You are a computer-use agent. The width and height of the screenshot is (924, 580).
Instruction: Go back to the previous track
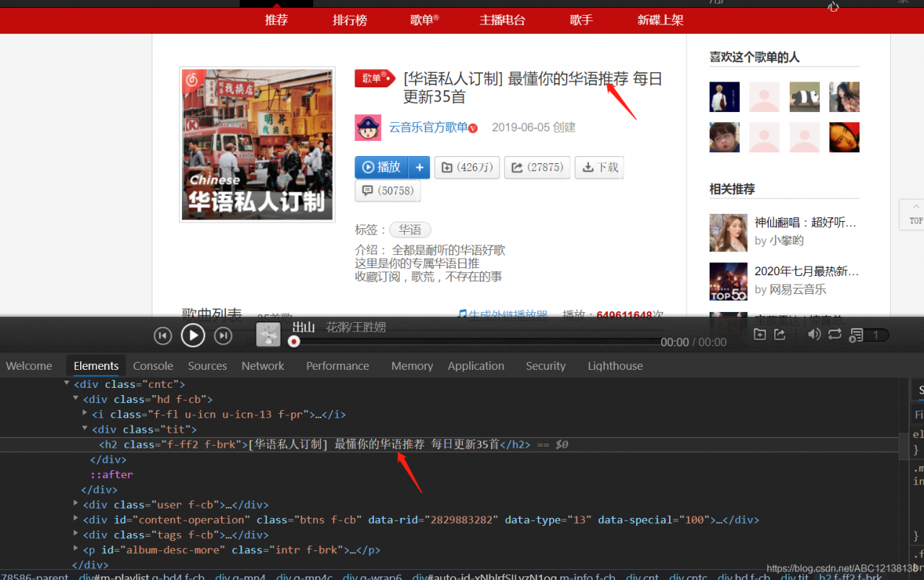pyautogui.click(x=162, y=335)
